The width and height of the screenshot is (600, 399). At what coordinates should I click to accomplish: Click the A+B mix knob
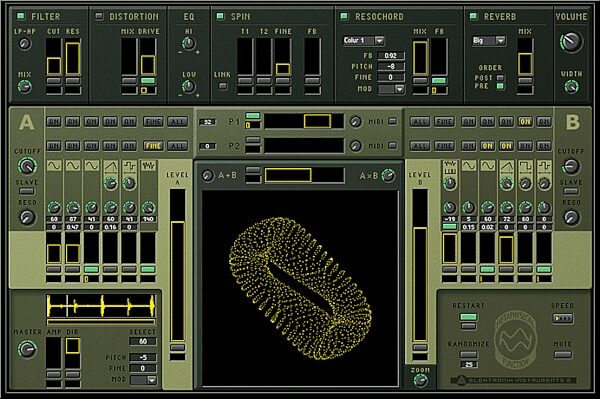208,176
